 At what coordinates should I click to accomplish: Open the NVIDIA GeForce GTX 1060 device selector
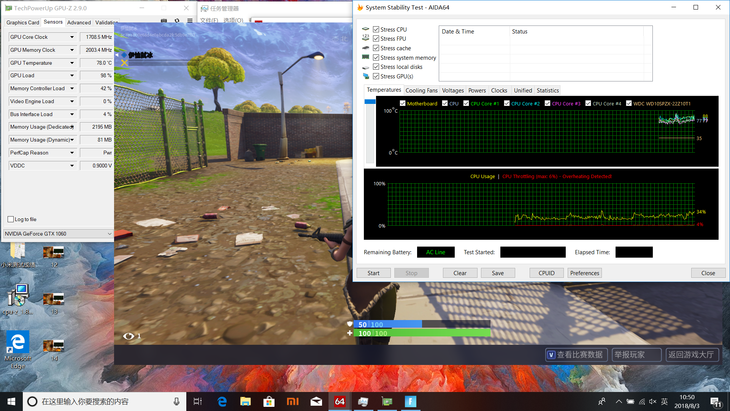click(x=58, y=234)
